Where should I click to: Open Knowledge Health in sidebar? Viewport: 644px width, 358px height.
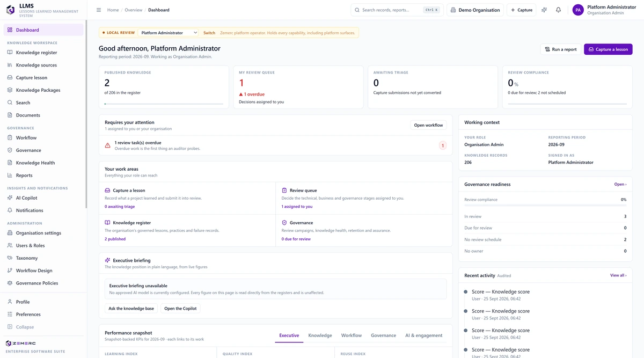click(43, 163)
